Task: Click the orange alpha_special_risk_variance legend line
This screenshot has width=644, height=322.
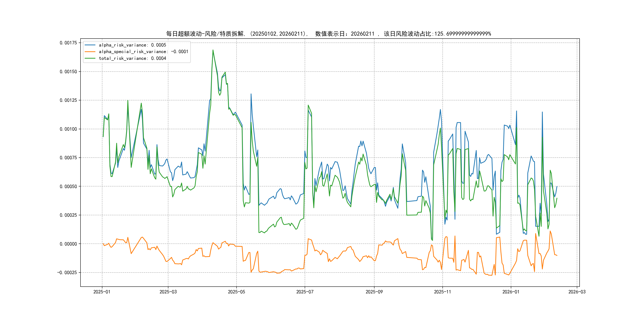Action: 90,52
